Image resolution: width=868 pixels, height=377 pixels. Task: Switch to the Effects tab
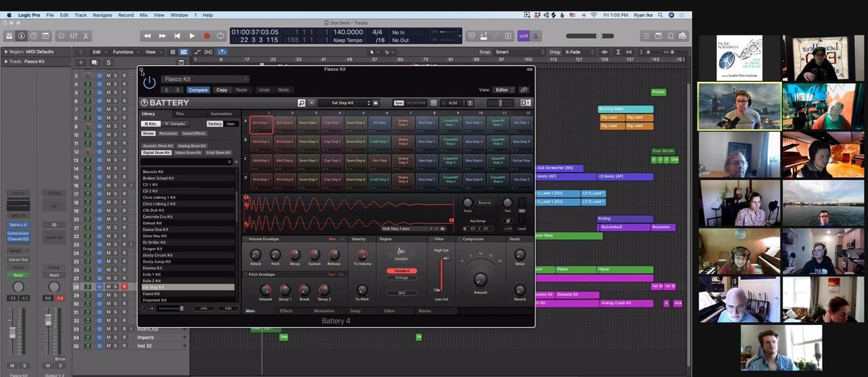tap(286, 311)
